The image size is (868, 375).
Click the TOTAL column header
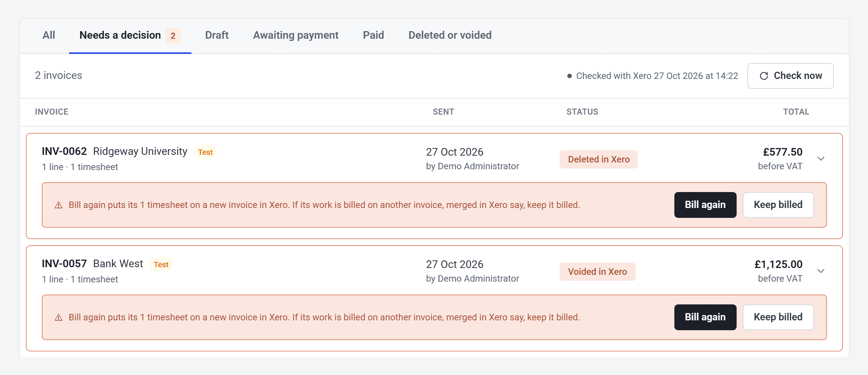(796, 112)
